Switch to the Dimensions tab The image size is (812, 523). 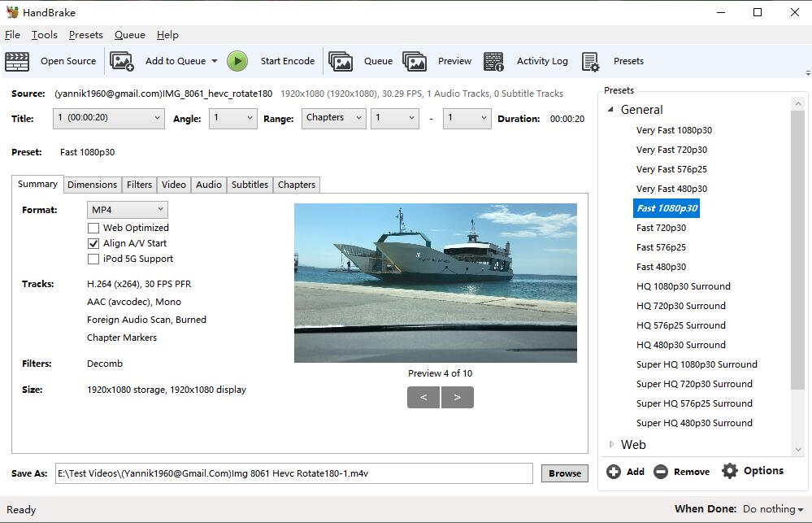(x=92, y=185)
